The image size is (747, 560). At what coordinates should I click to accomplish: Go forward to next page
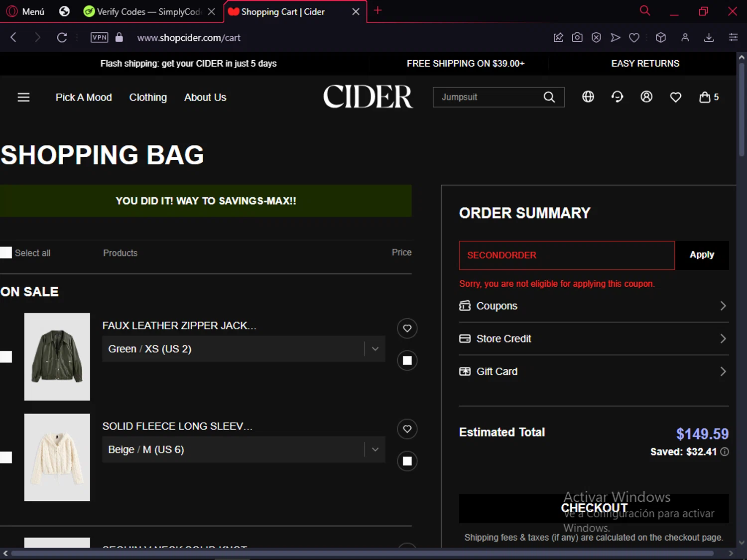37,37
